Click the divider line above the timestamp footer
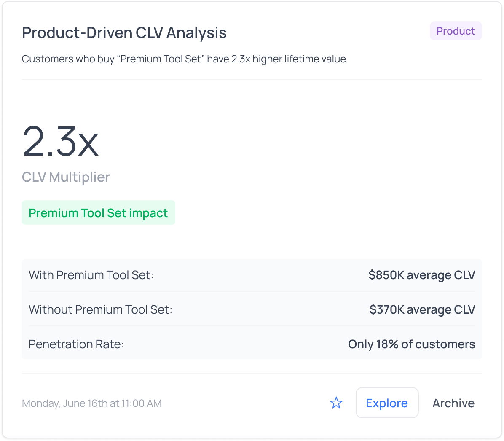The height and width of the screenshot is (441, 504). coord(252,373)
